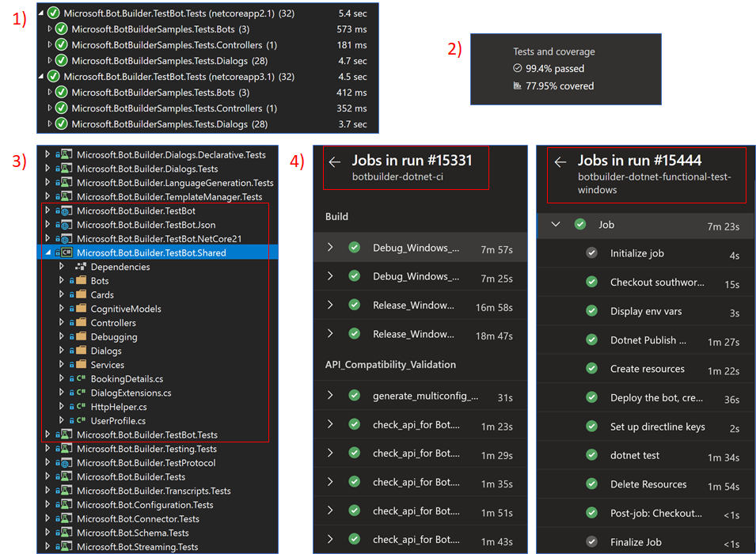Select Microsoft.Bot.Builder.Dialogs.Declarative.Tests project
The height and width of the screenshot is (554, 756).
point(171,155)
